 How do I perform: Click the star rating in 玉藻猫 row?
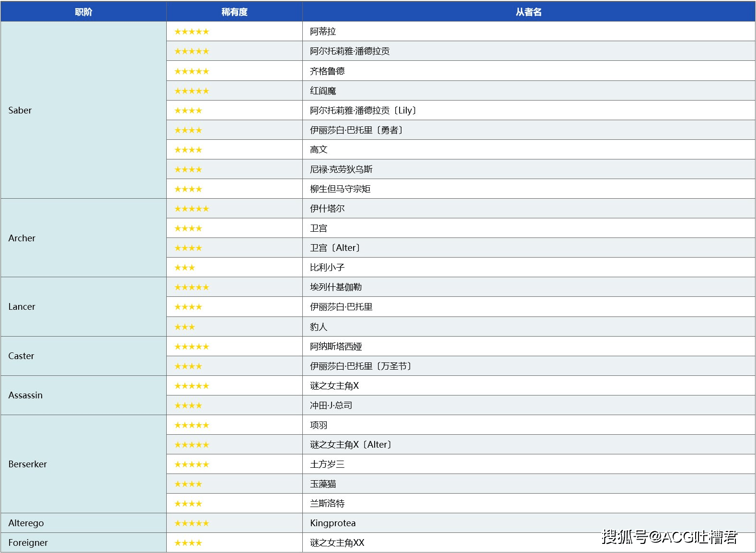(x=188, y=484)
